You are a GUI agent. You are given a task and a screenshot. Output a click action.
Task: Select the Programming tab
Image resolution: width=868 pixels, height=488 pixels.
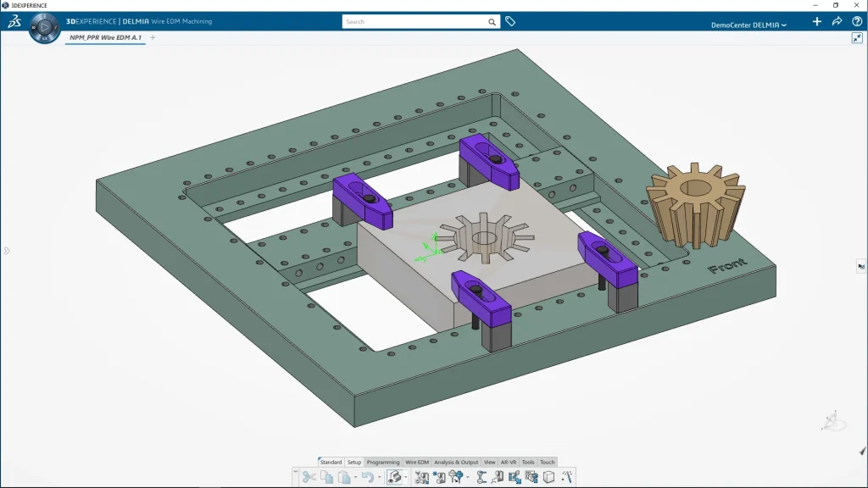[383, 463]
